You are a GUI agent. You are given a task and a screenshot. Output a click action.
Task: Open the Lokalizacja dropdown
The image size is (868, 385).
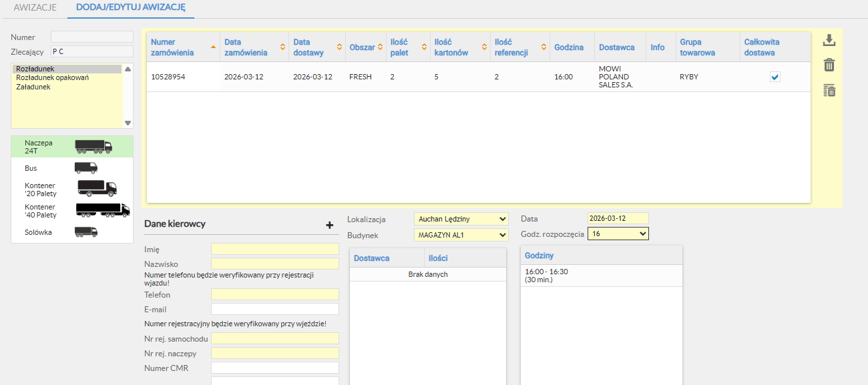(x=461, y=219)
